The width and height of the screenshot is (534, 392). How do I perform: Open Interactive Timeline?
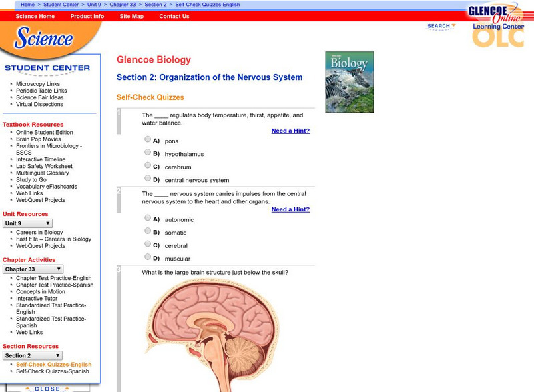pyautogui.click(x=41, y=159)
